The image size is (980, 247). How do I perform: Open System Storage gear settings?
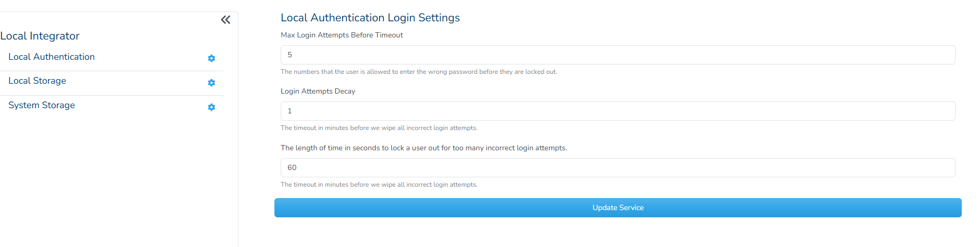point(211,107)
